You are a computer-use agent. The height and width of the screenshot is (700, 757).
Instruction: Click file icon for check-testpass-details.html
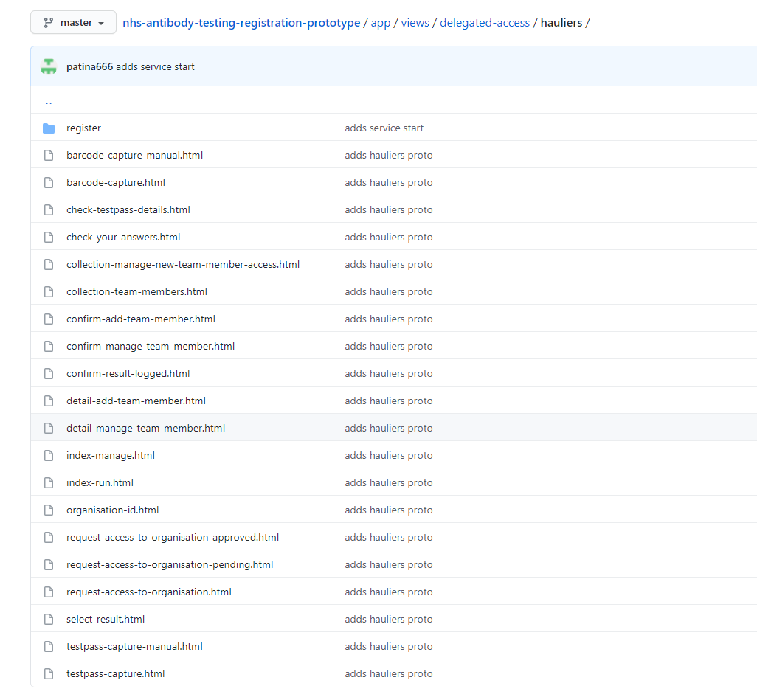(x=49, y=209)
